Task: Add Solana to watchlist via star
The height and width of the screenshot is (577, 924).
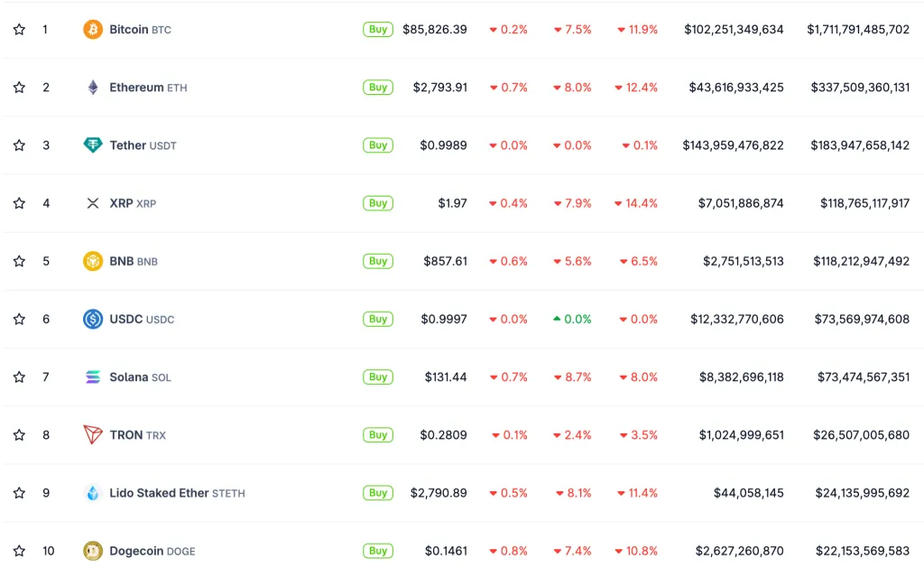Action: click(x=19, y=377)
